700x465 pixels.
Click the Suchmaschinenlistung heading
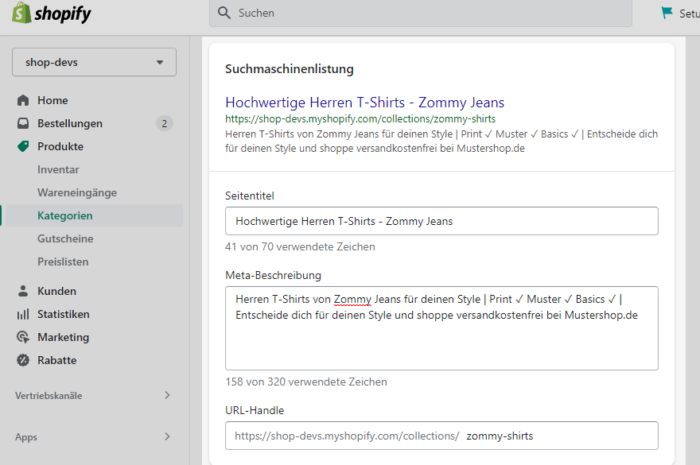pos(289,69)
